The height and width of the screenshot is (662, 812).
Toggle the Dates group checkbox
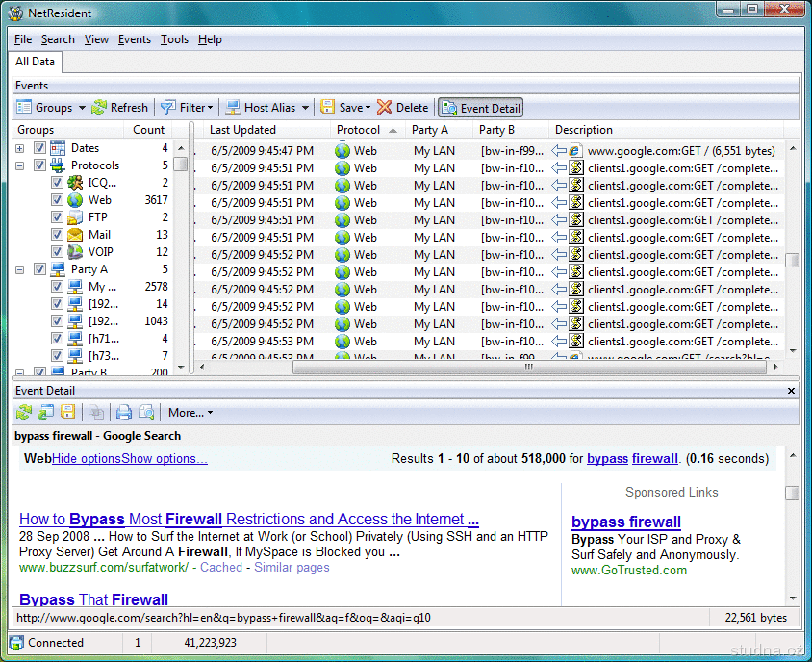(39, 148)
